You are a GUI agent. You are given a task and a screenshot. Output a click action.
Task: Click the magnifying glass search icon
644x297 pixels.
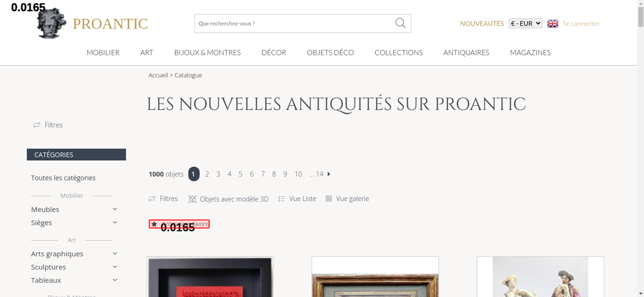400,23
